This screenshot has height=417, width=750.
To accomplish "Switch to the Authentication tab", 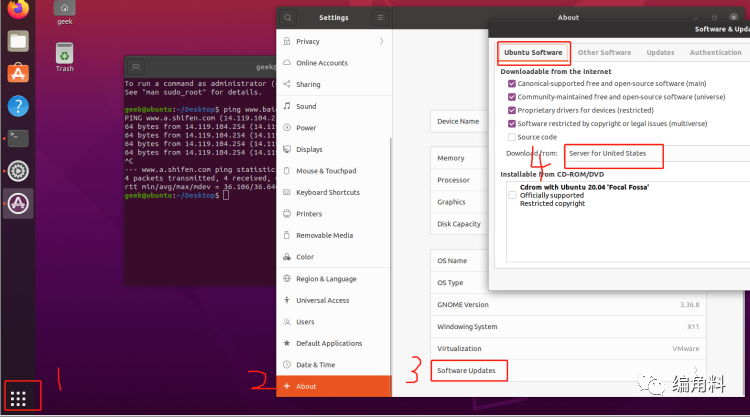I will click(716, 53).
